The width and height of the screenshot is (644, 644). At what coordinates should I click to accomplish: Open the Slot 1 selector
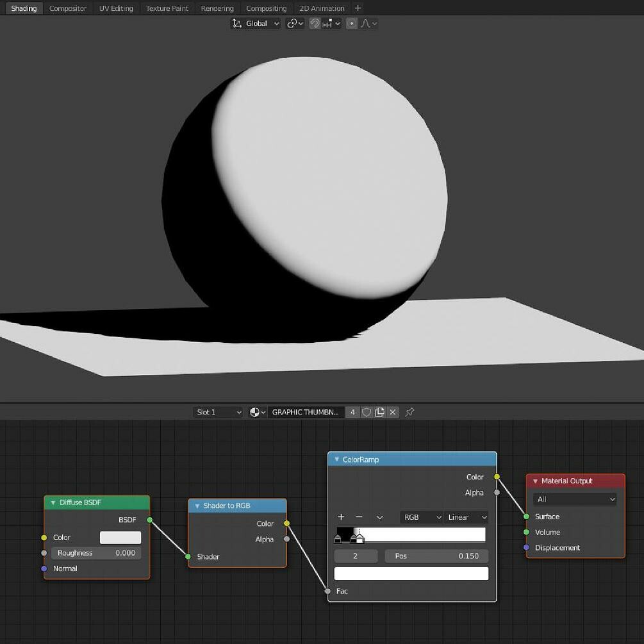218,412
